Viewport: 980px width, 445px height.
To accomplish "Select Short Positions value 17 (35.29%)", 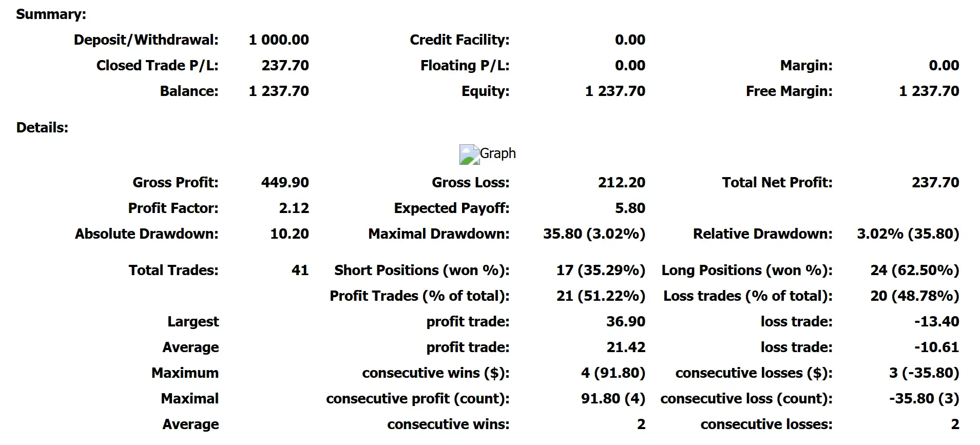I will (601, 270).
